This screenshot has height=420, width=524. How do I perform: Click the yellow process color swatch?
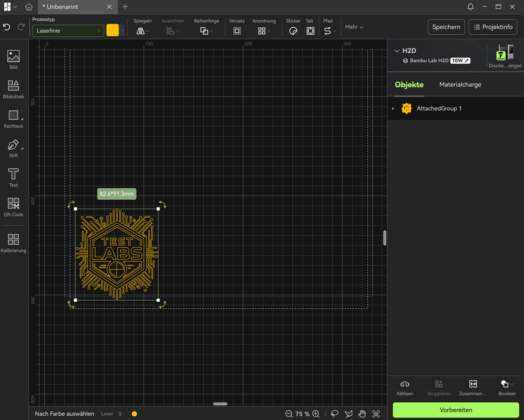[112, 30]
